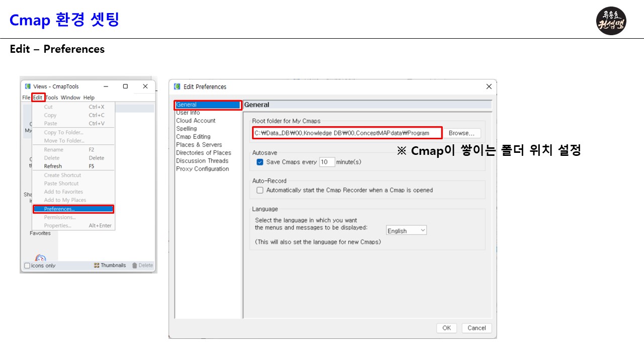The width and height of the screenshot is (644, 362).
Task: Click the root folder path field
Action: [x=348, y=133]
